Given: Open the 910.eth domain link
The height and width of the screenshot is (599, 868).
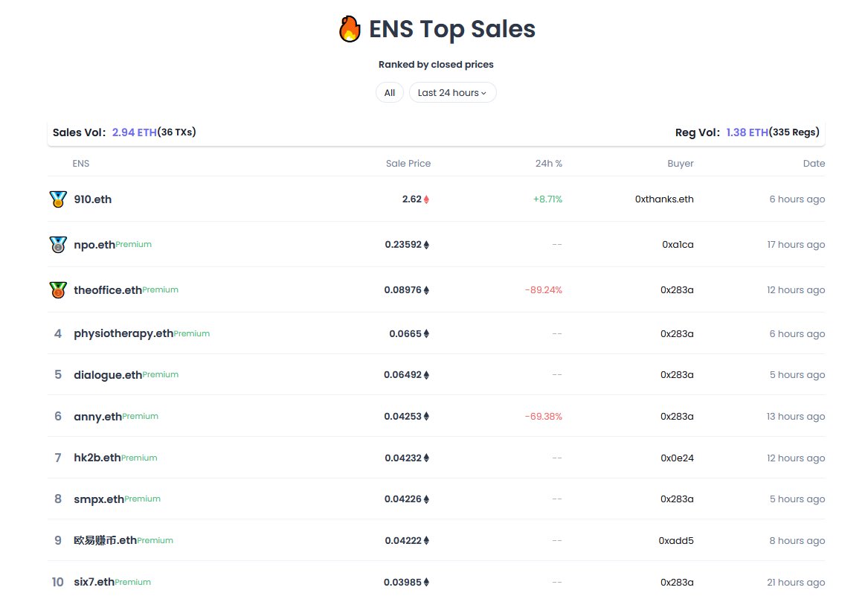Looking at the screenshot, I should point(92,199).
